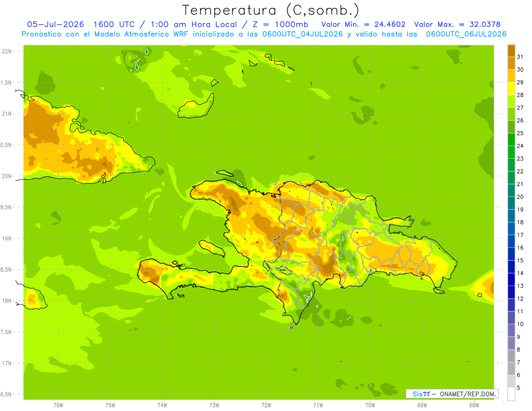Click the color bar segment between 11 and 12

tap(511, 305)
